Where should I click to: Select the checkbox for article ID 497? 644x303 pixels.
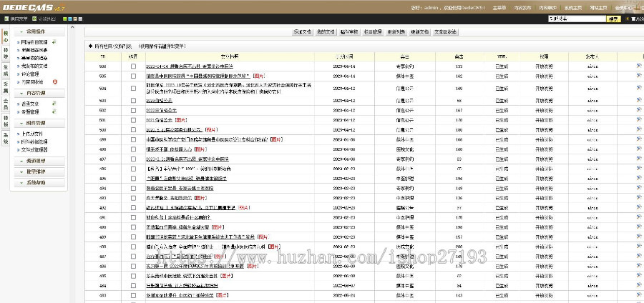pos(133,159)
